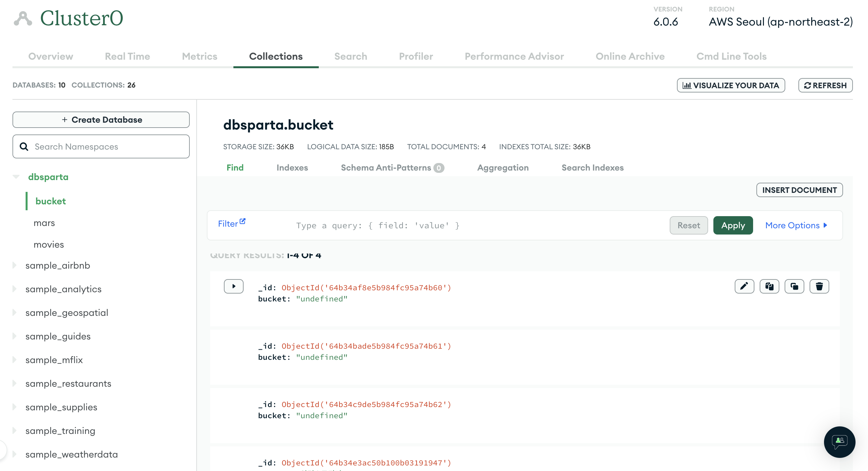Switch to the Aggregation tab

(x=503, y=168)
